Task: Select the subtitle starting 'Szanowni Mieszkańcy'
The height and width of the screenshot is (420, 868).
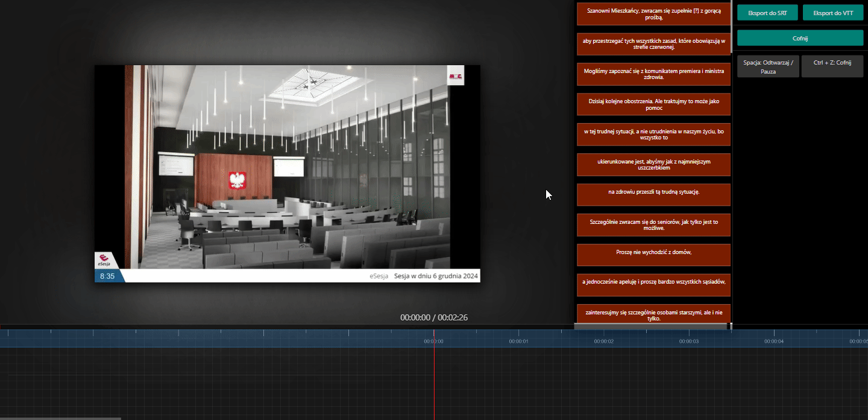Action: click(x=653, y=14)
